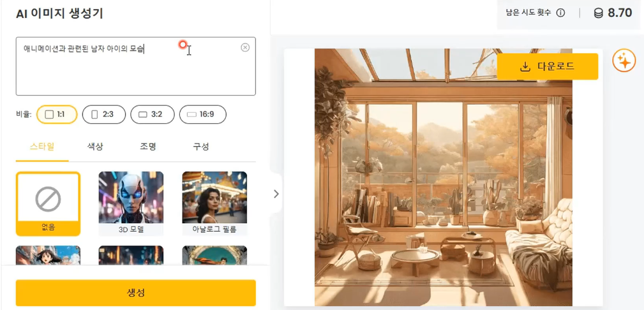Switch to the 조명 tab
This screenshot has height=310, width=644.
click(x=148, y=147)
